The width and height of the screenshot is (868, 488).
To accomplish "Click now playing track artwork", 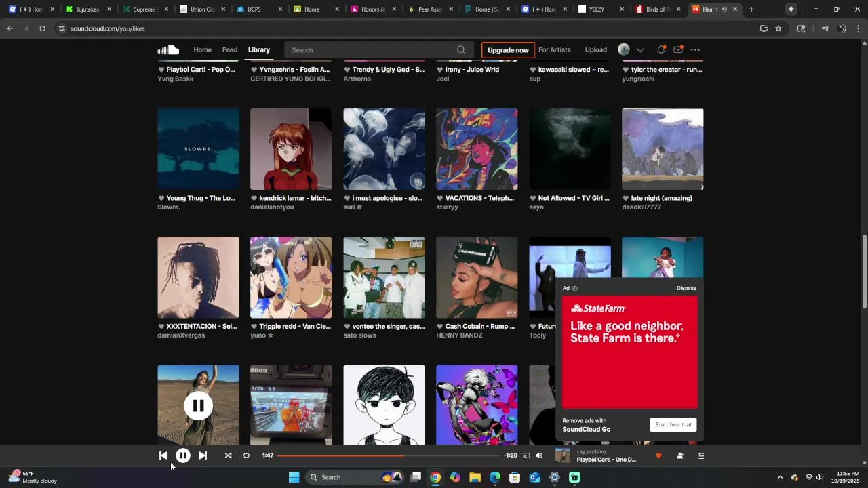I will tap(563, 455).
